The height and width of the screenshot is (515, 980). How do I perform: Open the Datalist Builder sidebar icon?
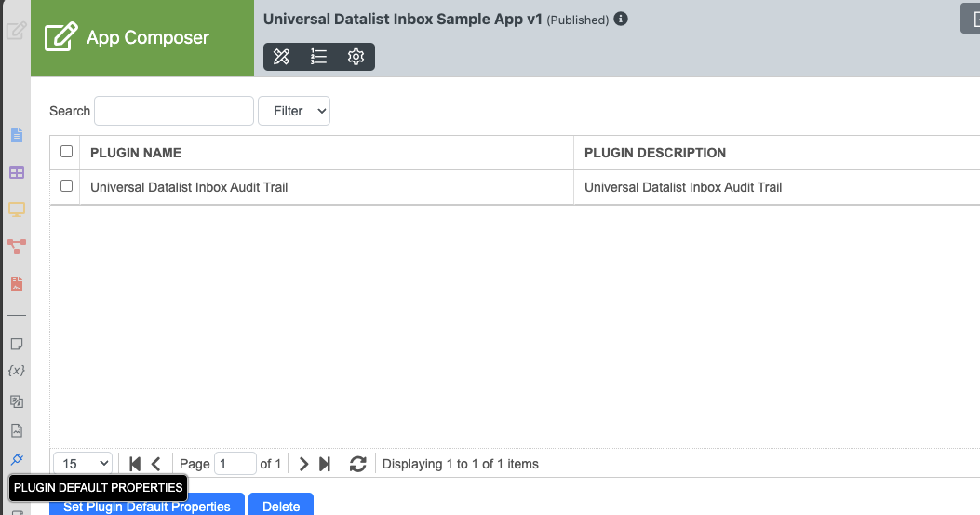(x=16, y=173)
